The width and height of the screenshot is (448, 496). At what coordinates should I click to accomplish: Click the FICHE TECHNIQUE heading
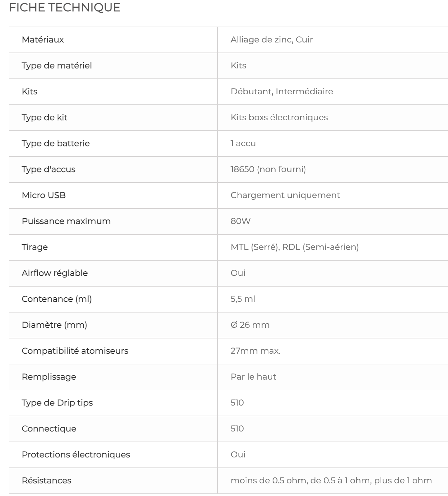(x=65, y=7)
